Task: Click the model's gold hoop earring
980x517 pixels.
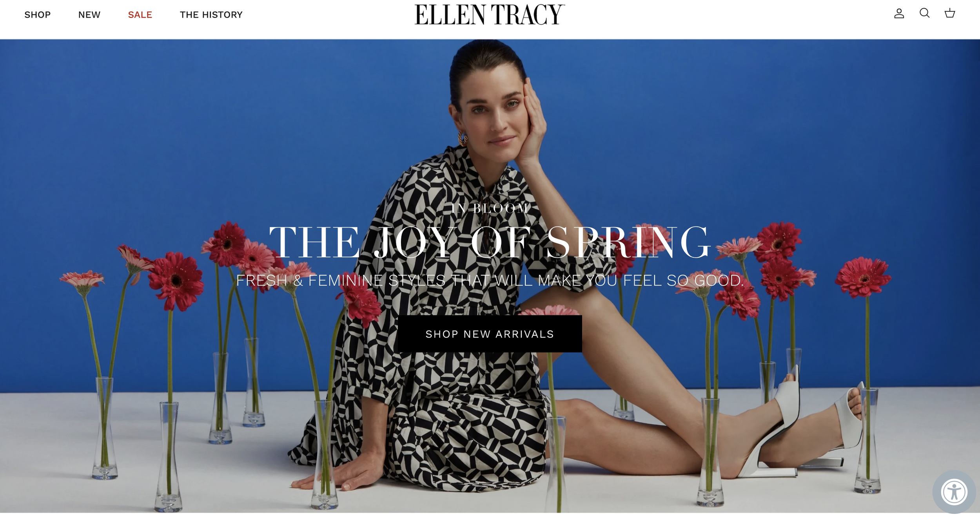Action: click(463, 139)
